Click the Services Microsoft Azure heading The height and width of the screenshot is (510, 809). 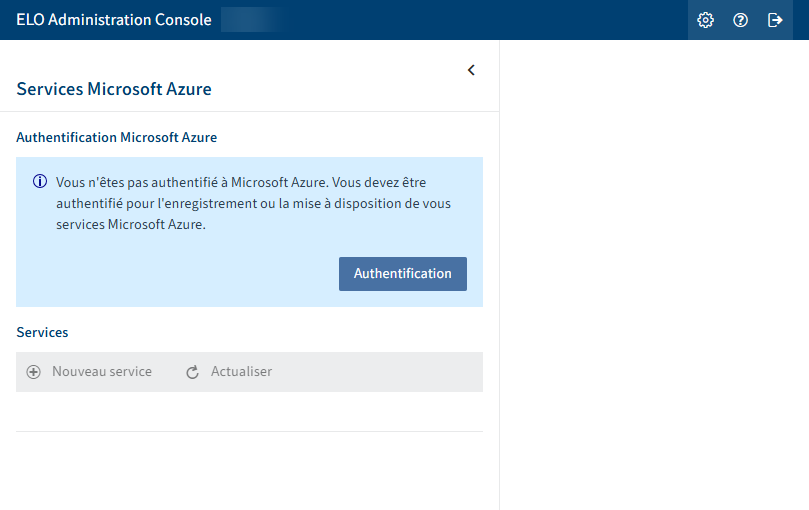tap(114, 89)
